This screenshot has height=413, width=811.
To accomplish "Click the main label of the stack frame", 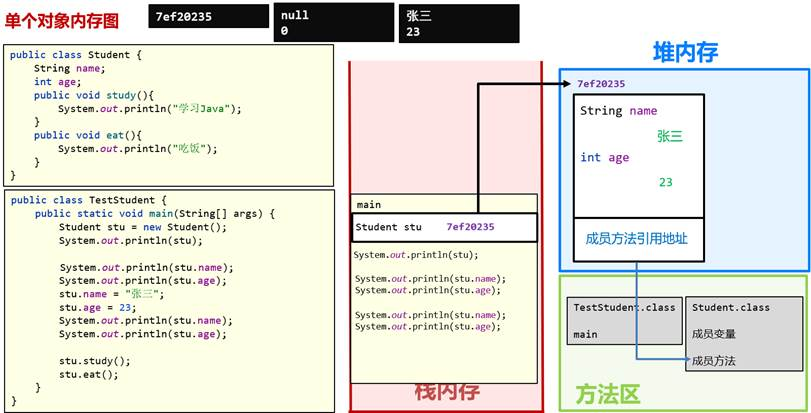I will (369, 205).
